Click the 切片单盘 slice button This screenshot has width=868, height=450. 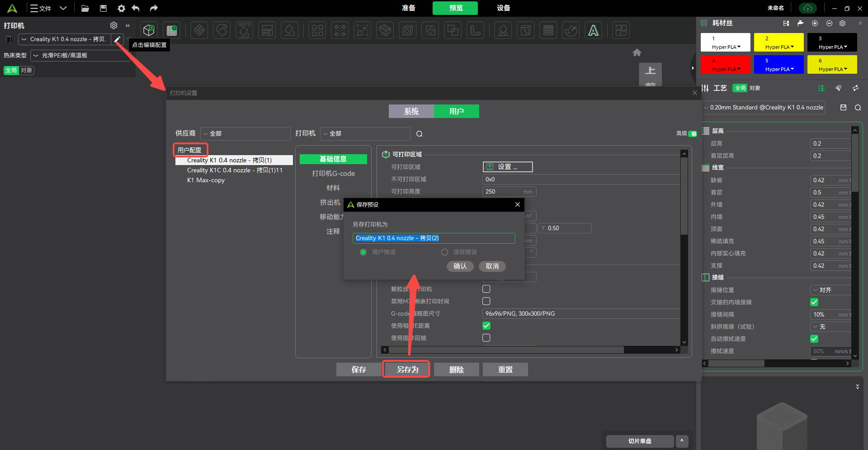tap(640, 441)
